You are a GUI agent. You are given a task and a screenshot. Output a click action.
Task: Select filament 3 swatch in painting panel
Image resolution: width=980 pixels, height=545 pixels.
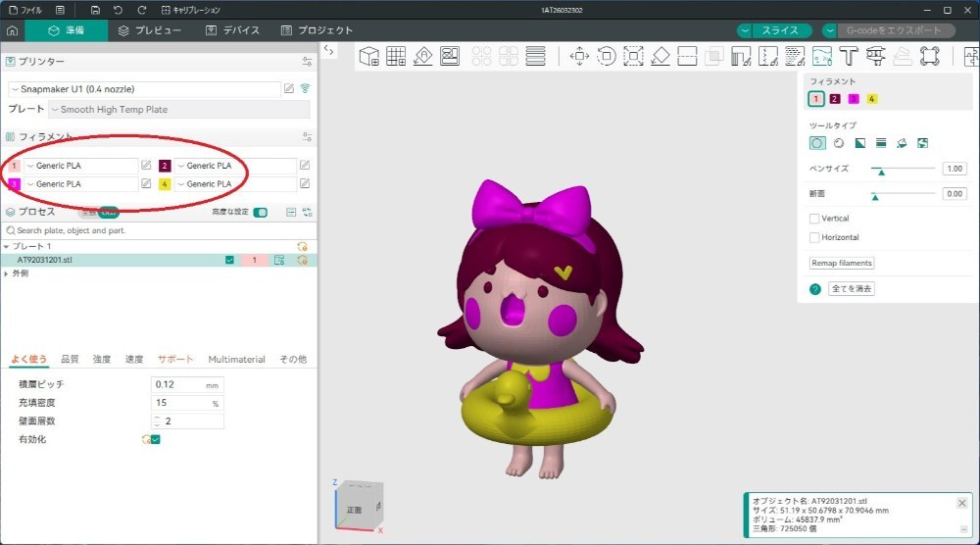pos(854,99)
